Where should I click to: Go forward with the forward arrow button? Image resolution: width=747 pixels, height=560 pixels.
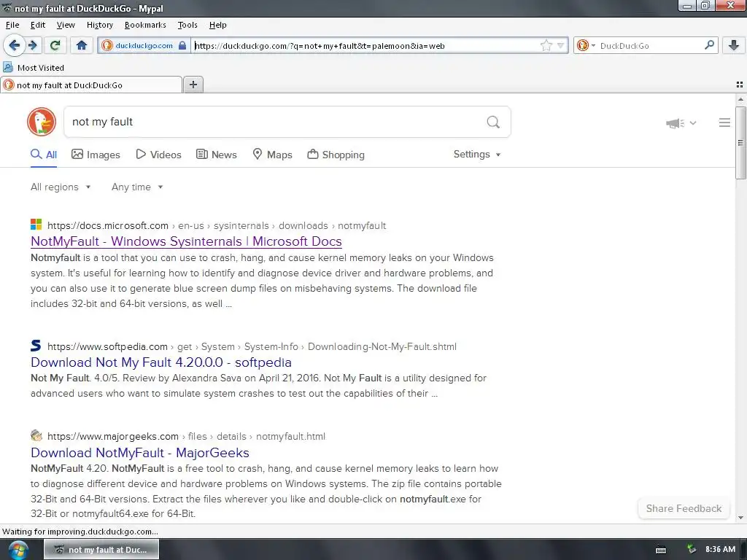click(x=33, y=45)
